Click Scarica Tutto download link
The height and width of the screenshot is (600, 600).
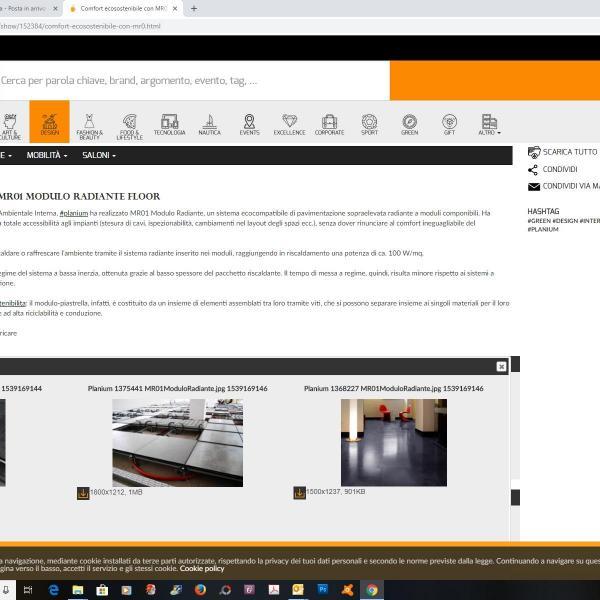[x=562, y=152]
